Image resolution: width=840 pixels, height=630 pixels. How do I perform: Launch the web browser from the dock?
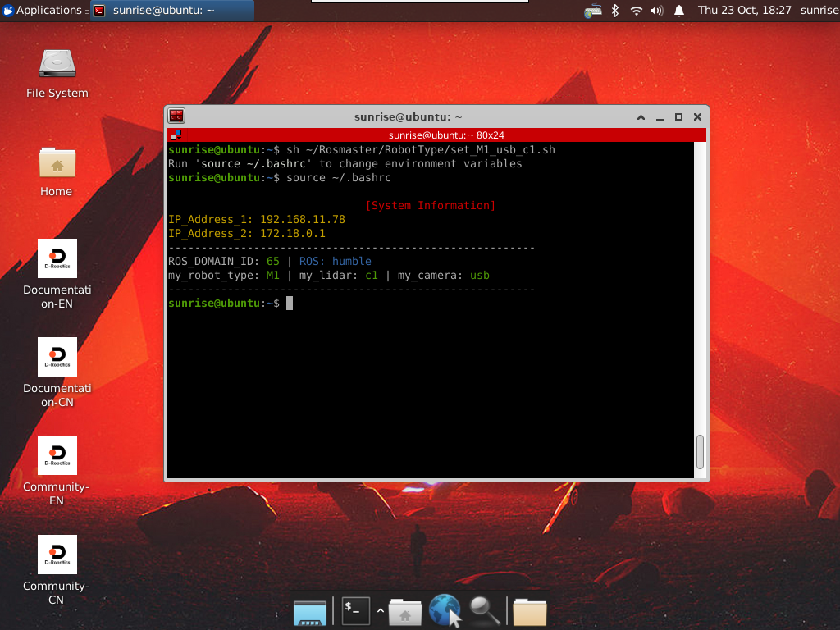click(x=445, y=610)
